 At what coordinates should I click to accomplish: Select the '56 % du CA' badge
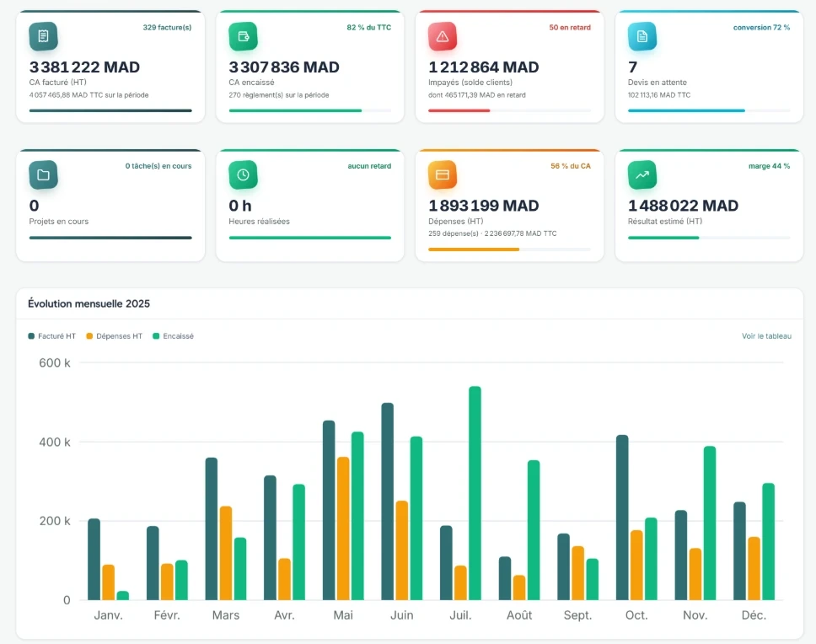(x=571, y=166)
